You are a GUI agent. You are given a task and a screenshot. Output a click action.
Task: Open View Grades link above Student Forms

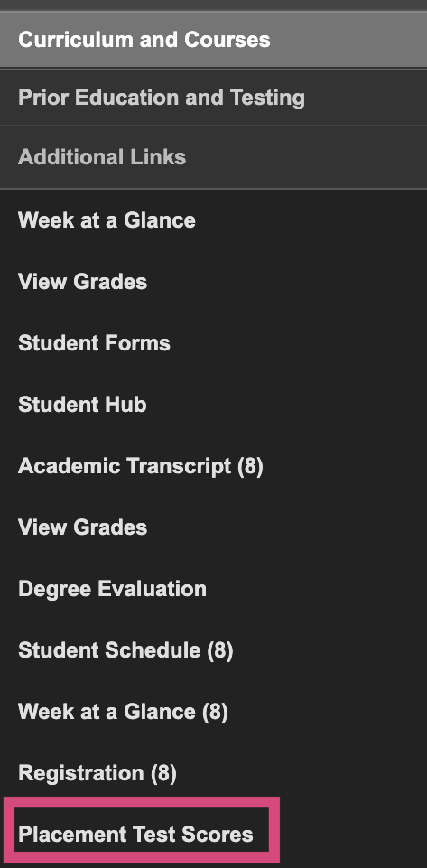[83, 282]
